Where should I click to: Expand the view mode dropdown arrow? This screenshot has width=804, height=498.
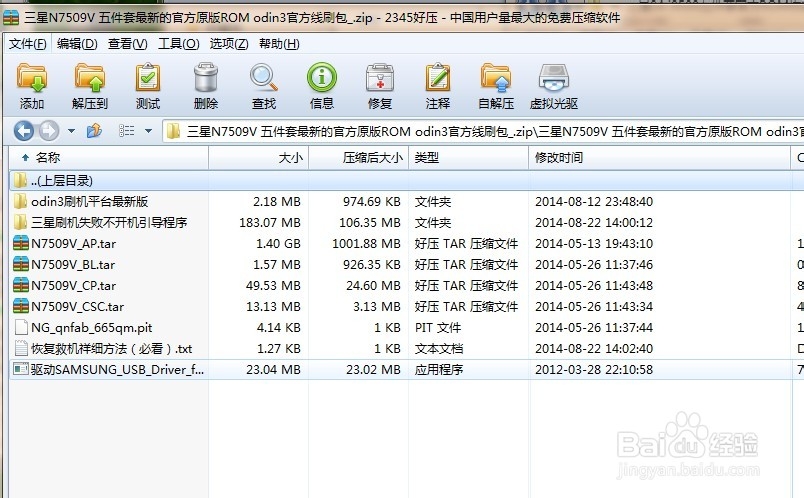point(148,131)
